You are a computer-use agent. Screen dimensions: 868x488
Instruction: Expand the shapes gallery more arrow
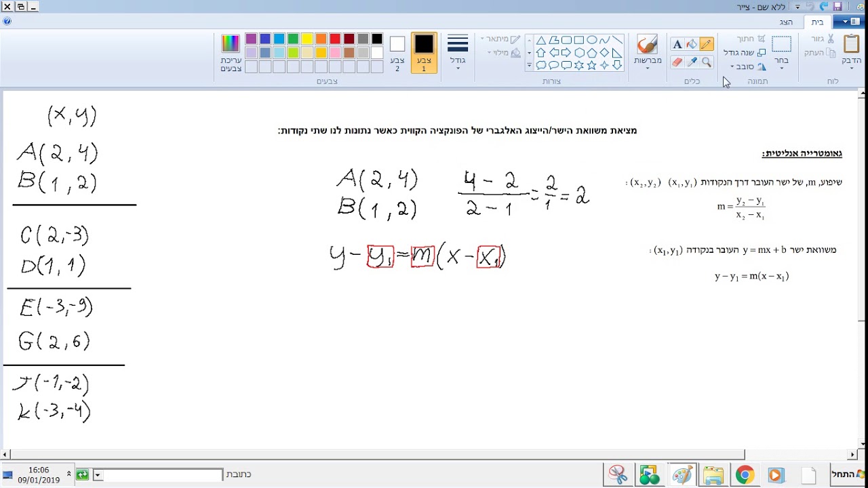(x=529, y=65)
